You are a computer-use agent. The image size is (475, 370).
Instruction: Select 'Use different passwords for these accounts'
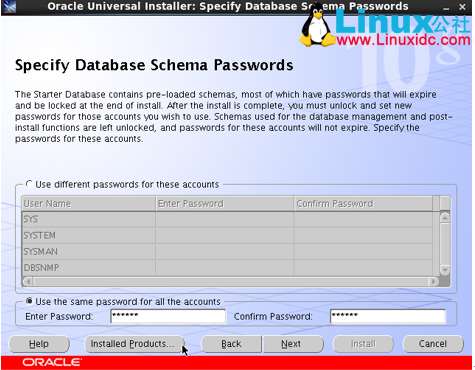click(x=29, y=184)
